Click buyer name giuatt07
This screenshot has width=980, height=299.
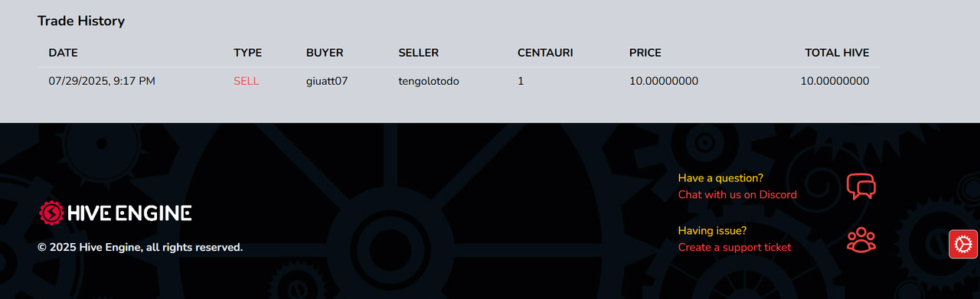point(327,81)
